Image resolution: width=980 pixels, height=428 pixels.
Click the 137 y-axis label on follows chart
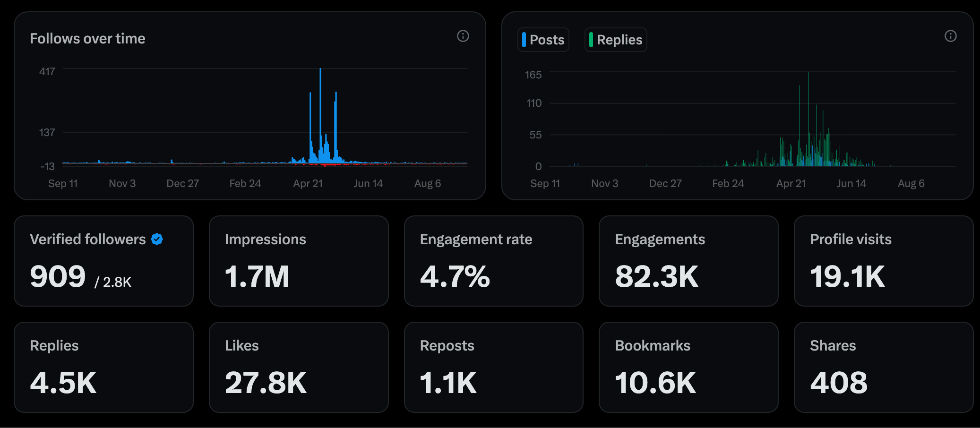click(x=47, y=133)
